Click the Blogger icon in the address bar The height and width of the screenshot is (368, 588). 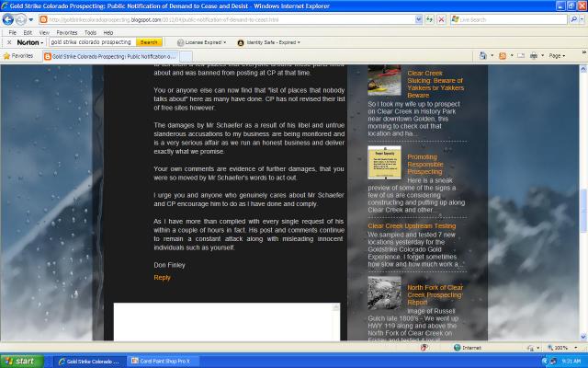(x=43, y=19)
